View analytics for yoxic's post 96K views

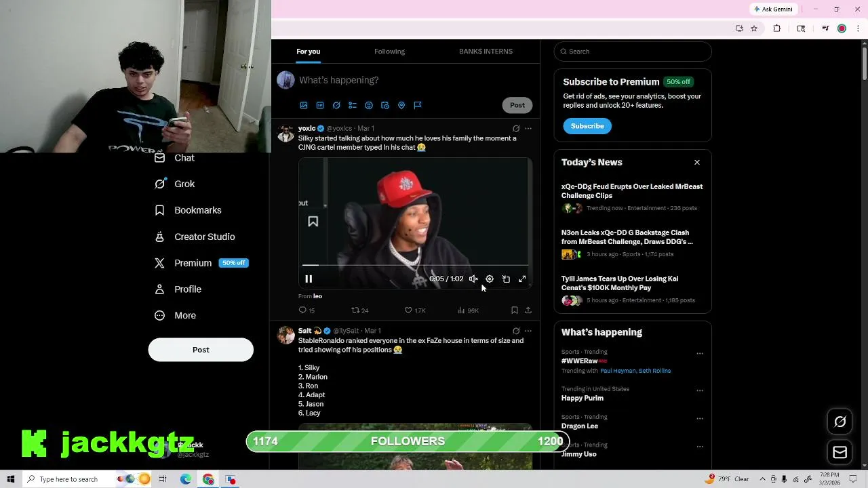[468, 310]
